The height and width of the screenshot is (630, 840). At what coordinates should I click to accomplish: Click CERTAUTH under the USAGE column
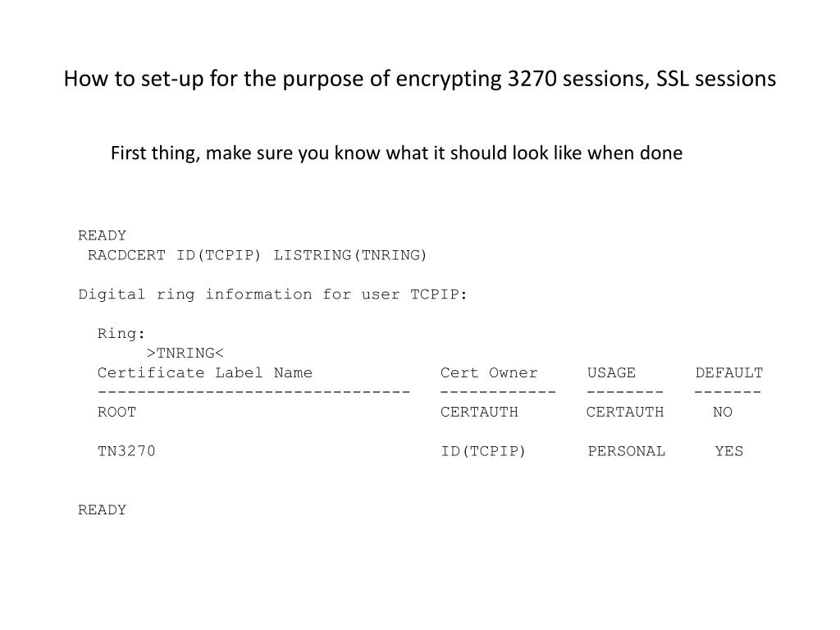tap(625, 412)
